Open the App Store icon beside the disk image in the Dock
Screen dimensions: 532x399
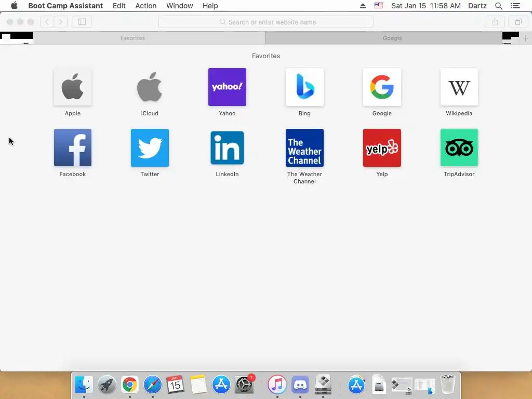pos(356,384)
